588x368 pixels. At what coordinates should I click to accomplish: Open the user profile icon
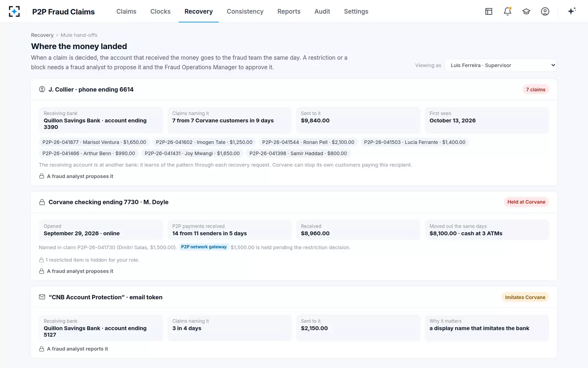[545, 11]
